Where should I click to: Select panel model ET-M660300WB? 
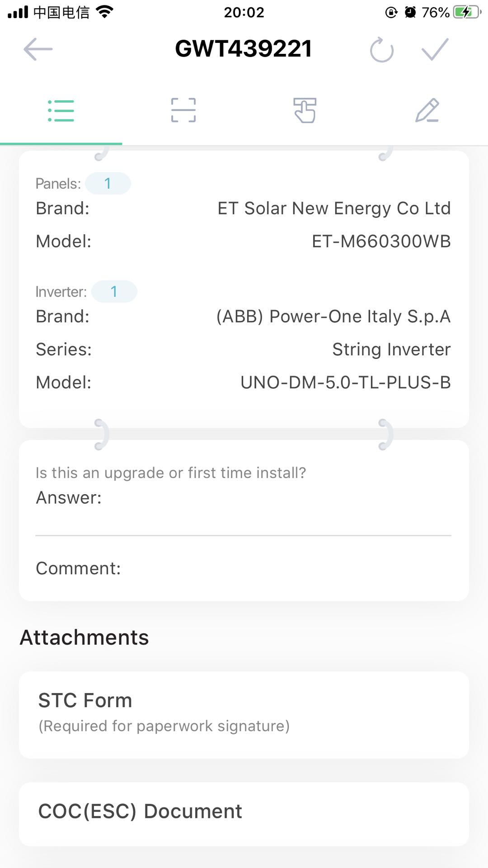tap(381, 241)
